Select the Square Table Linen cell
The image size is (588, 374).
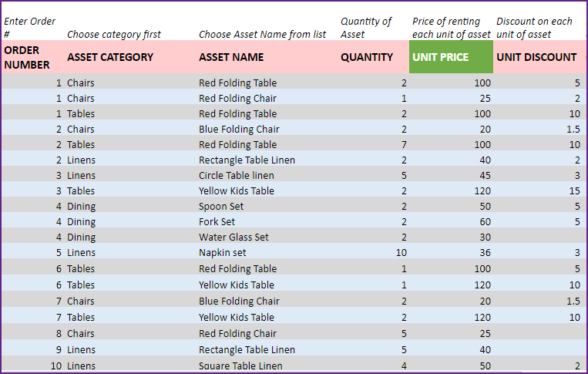coord(267,366)
